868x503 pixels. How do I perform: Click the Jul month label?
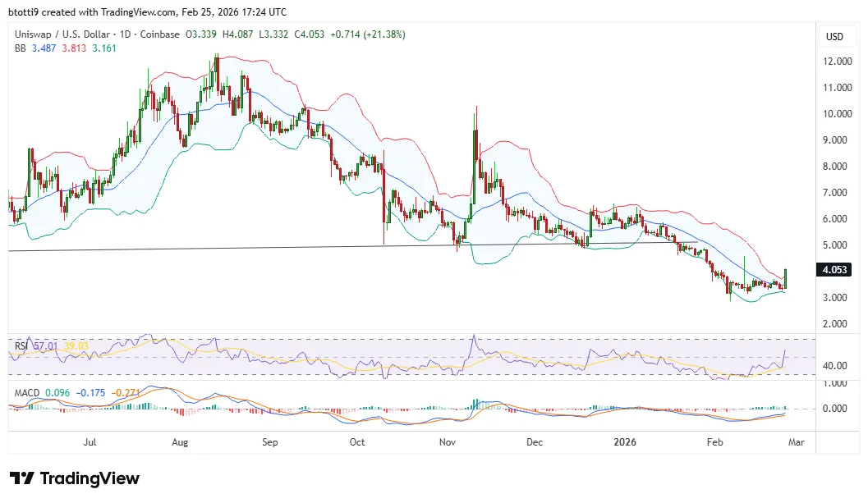90,442
